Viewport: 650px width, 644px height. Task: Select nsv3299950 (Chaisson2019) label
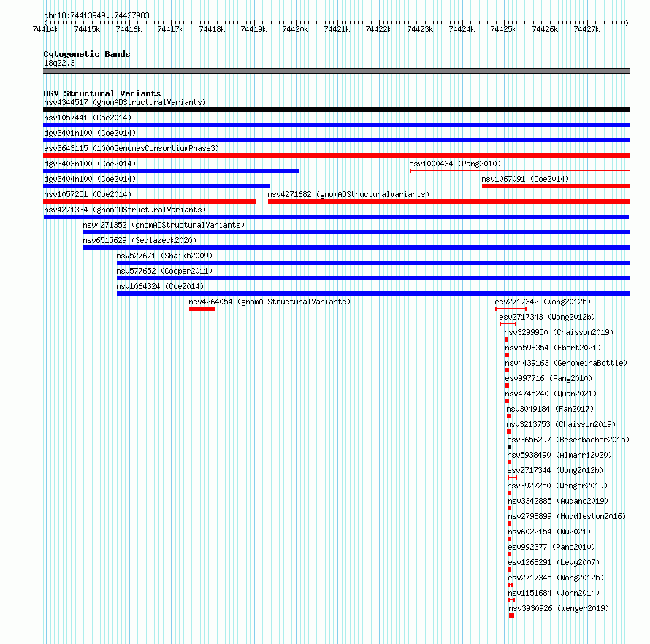pyautogui.click(x=559, y=332)
